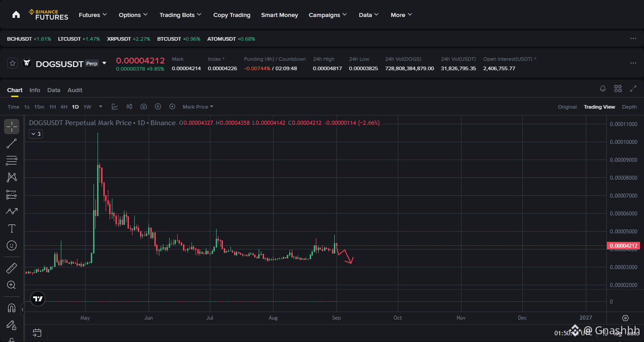Open the emoji sticker tool
This screenshot has height=342, width=644.
tap(12, 245)
